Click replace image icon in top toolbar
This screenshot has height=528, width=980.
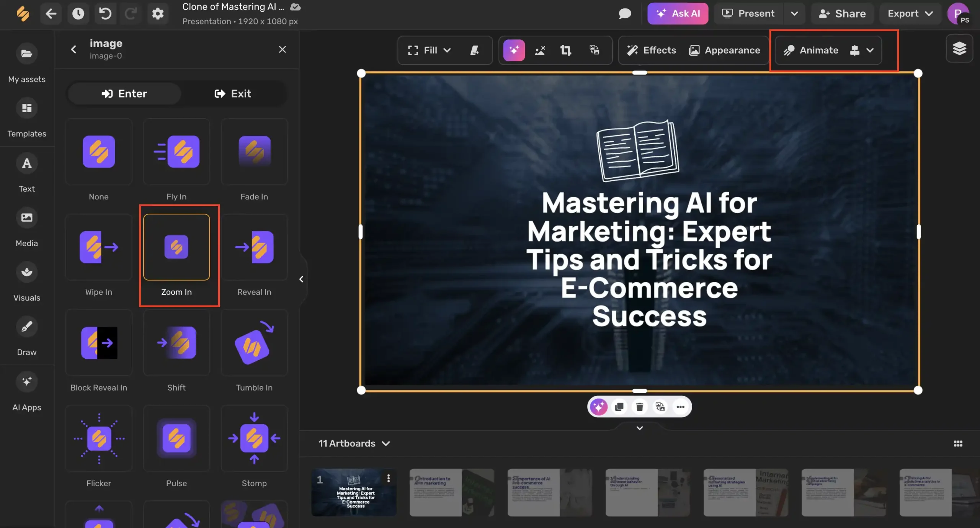[x=594, y=50]
